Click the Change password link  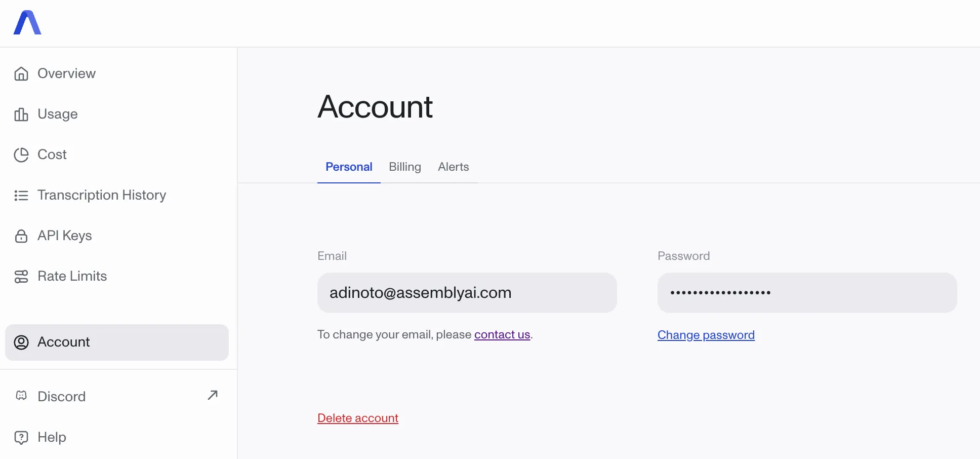tap(706, 335)
